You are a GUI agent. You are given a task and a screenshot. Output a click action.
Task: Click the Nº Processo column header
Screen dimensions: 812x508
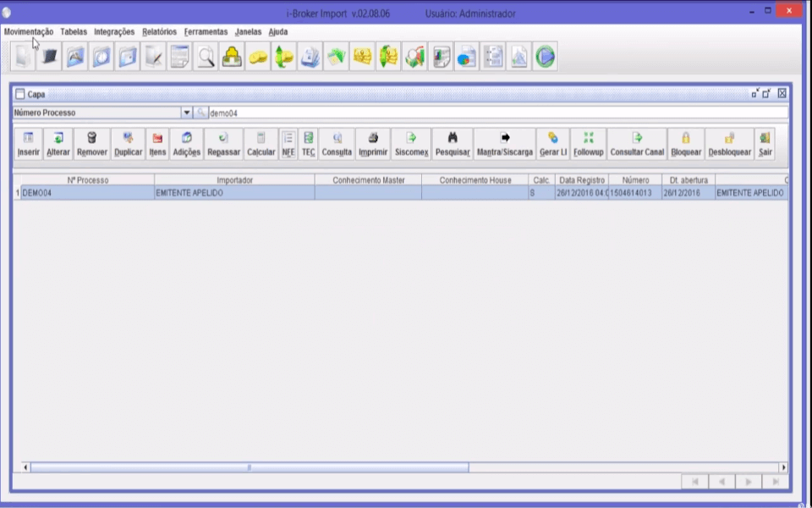pyautogui.click(x=87, y=179)
